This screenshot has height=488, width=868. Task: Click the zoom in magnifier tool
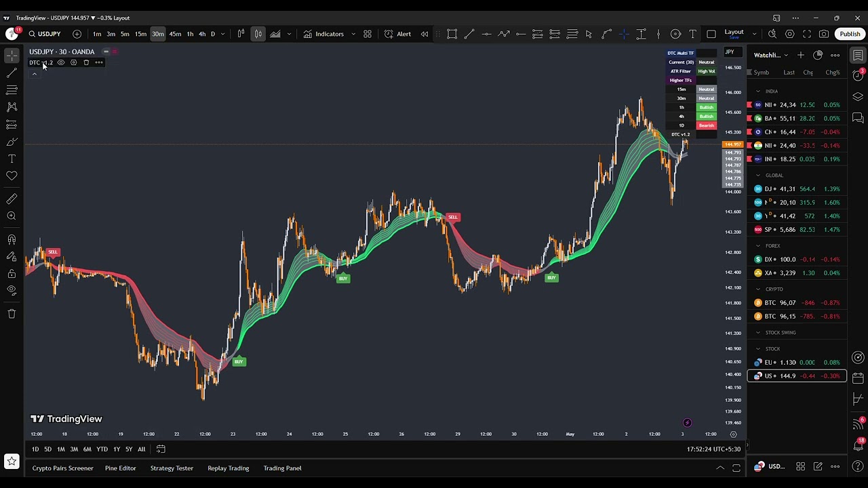pyautogui.click(x=12, y=216)
